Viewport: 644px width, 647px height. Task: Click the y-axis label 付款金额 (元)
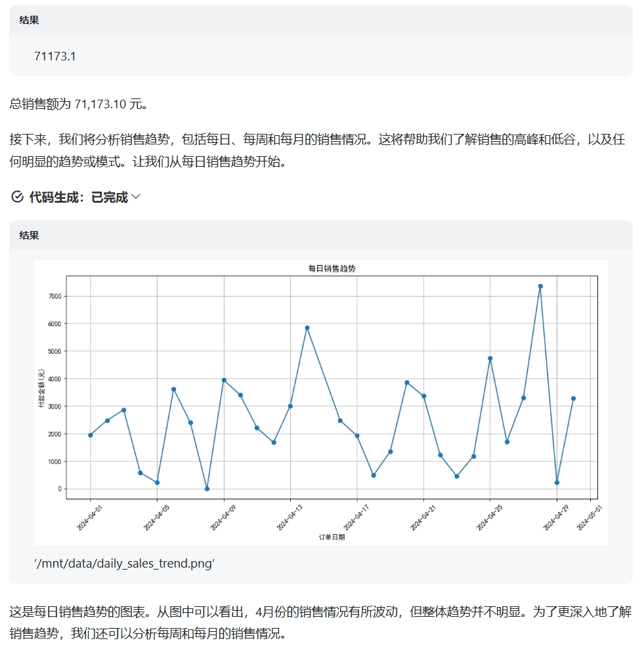[x=41, y=388]
